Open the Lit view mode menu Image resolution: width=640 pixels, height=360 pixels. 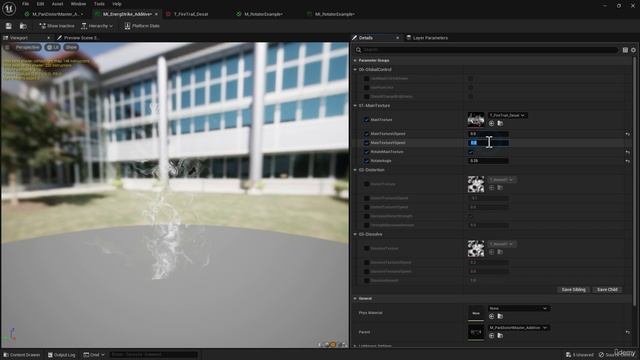[x=53, y=47]
